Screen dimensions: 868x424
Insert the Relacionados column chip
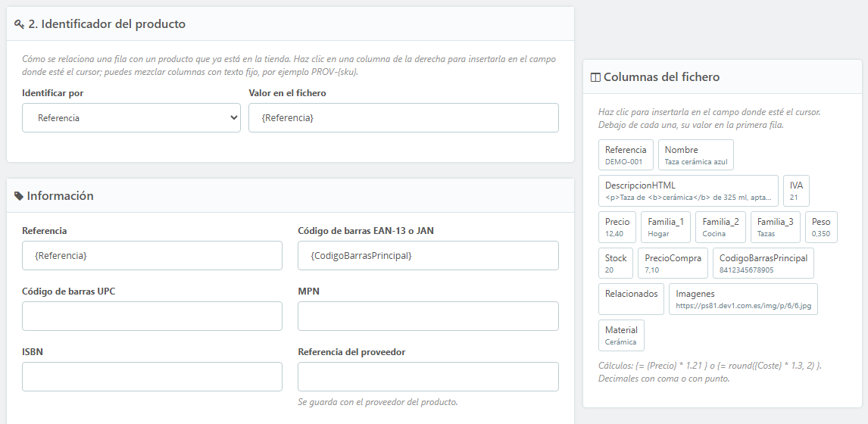tap(631, 300)
